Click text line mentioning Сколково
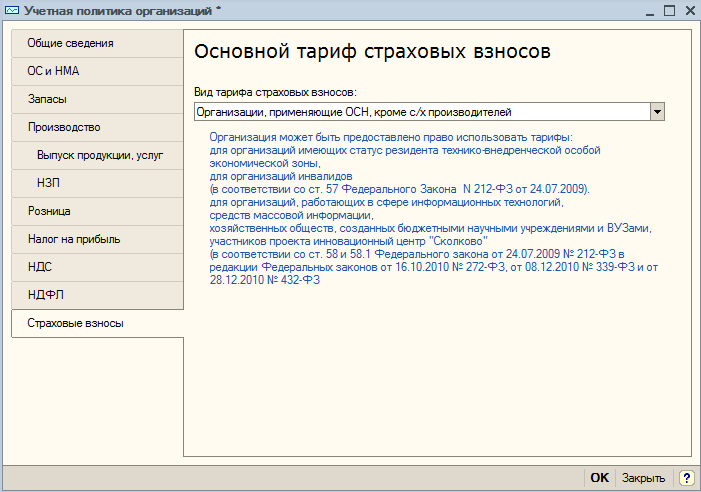This screenshot has height=492, width=701. pos(349,241)
